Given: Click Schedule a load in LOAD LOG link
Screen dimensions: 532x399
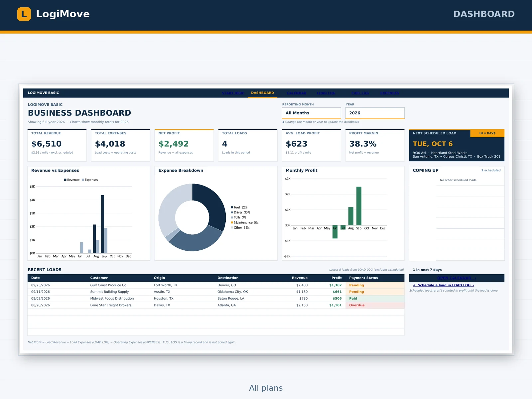Looking at the screenshot, I should [444, 285].
